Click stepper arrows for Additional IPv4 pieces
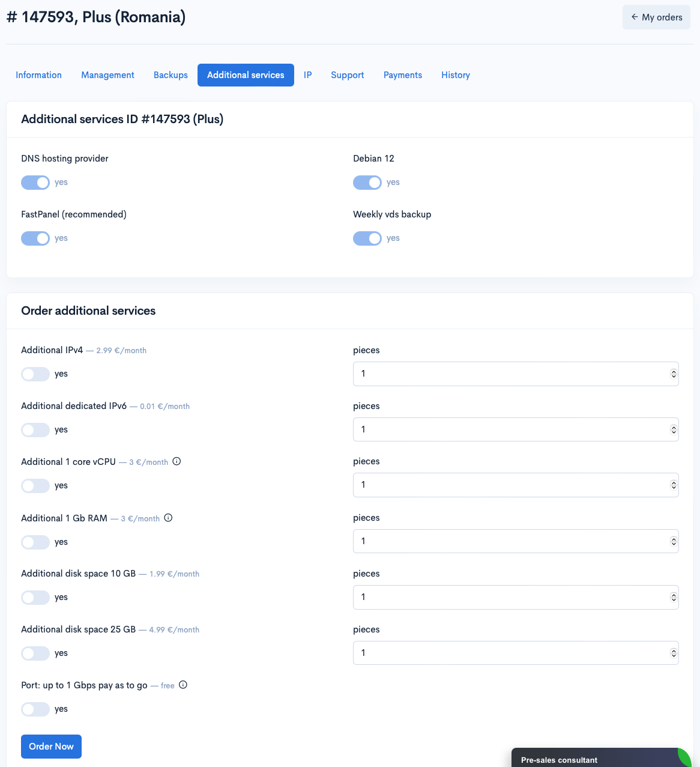This screenshot has width=700, height=767. coord(674,374)
